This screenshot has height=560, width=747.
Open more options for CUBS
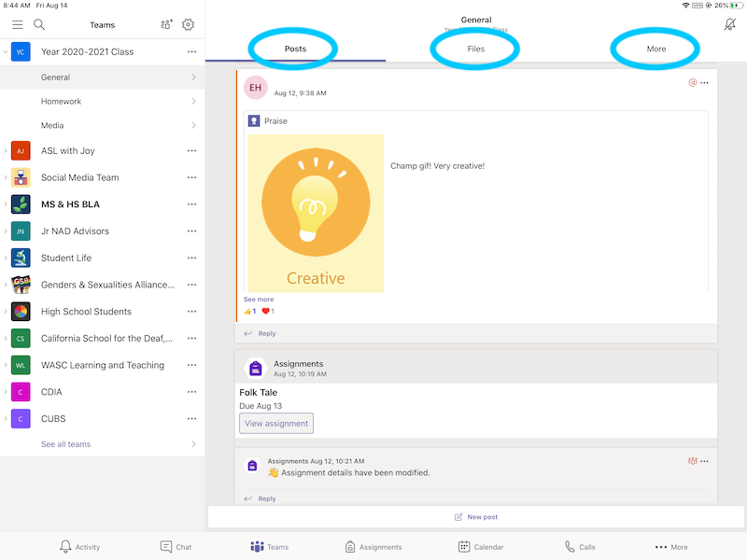(192, 418)
